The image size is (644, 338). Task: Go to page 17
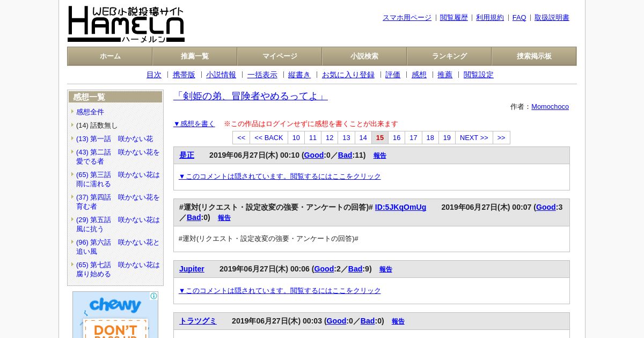point(413,138)
